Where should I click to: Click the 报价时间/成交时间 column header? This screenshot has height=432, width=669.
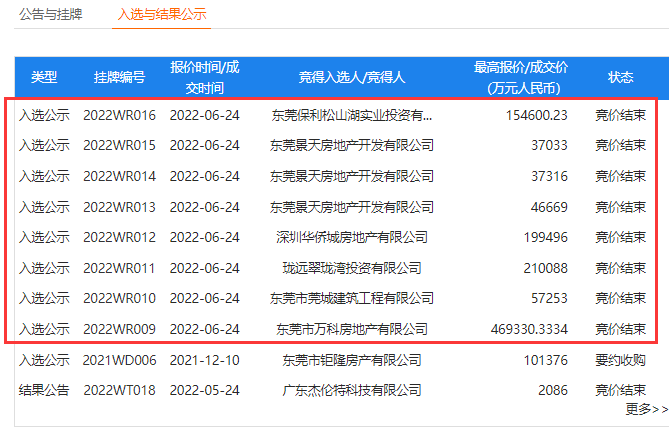tap(205, 77)
